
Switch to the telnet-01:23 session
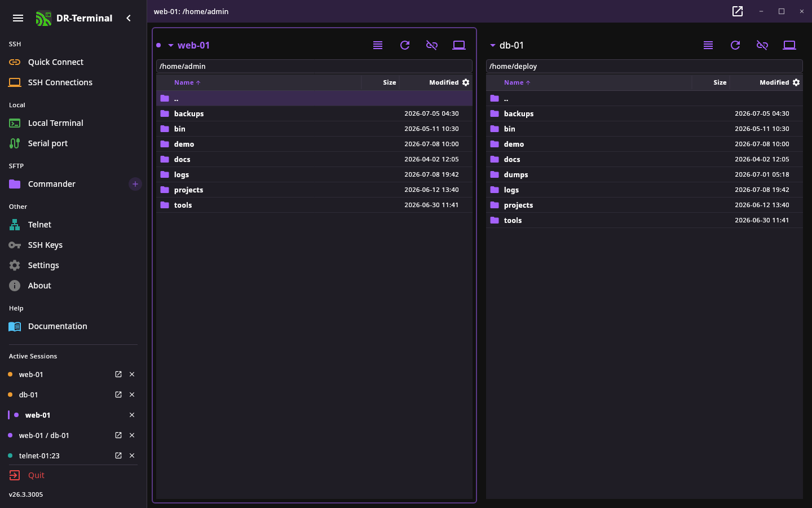coord(39,456)
